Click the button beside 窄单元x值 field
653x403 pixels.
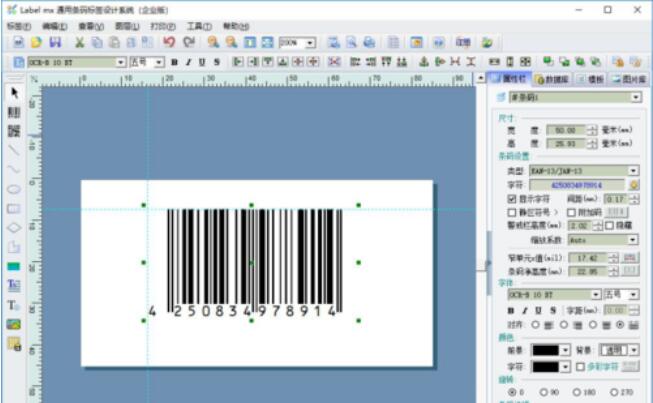[629, 258]
